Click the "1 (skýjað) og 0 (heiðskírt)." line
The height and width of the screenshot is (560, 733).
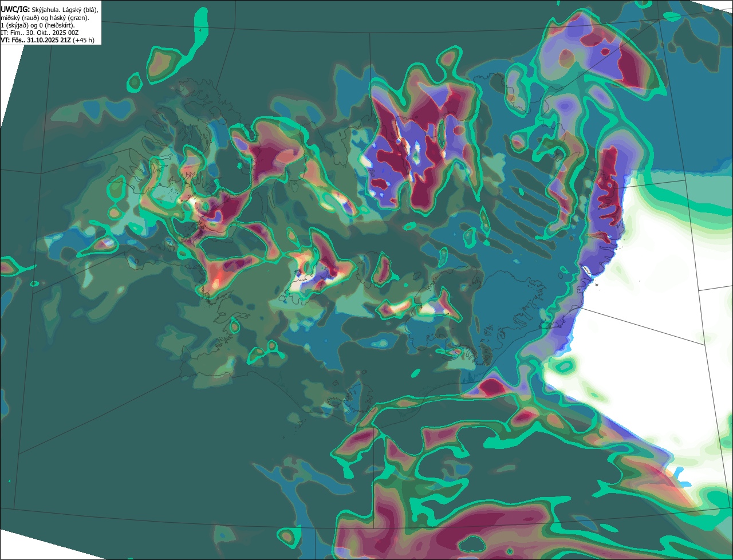tap(38, 26)
